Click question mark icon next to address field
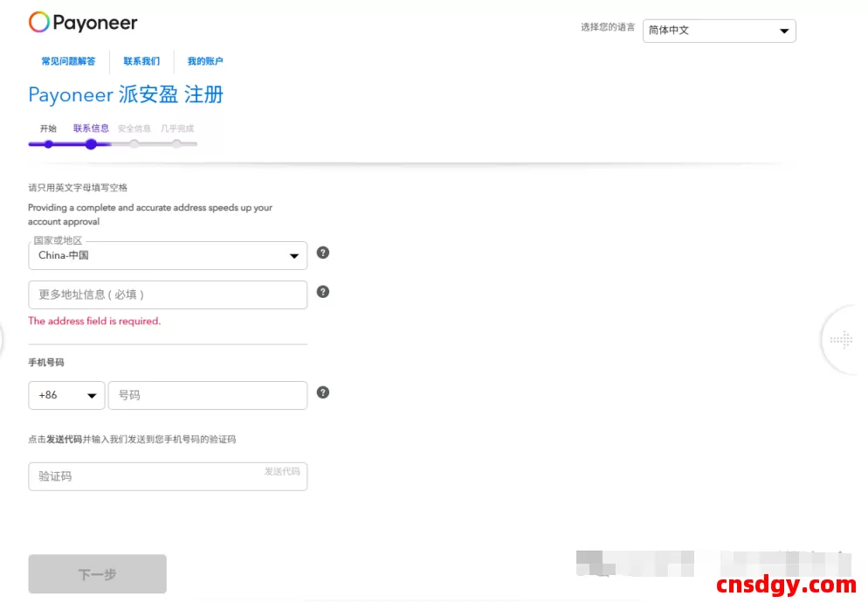 point(322,291)
